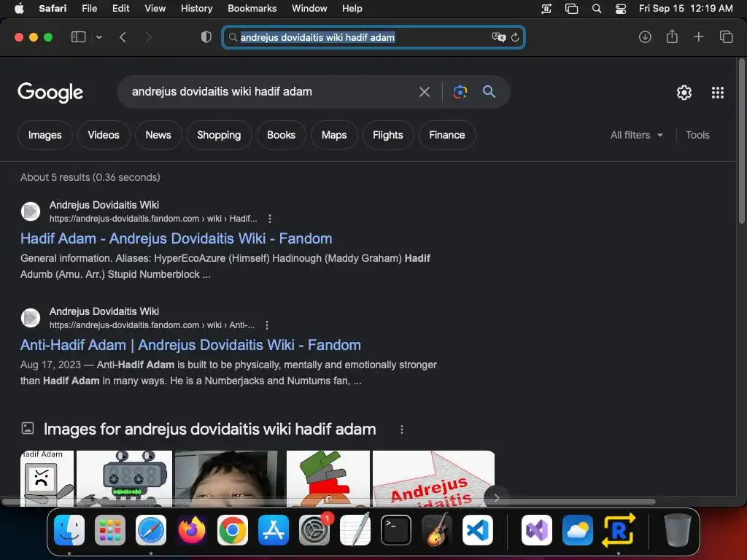Viewport: 747px width, 560px height.
Task: Reload the current page
Action: click(515, 37)
